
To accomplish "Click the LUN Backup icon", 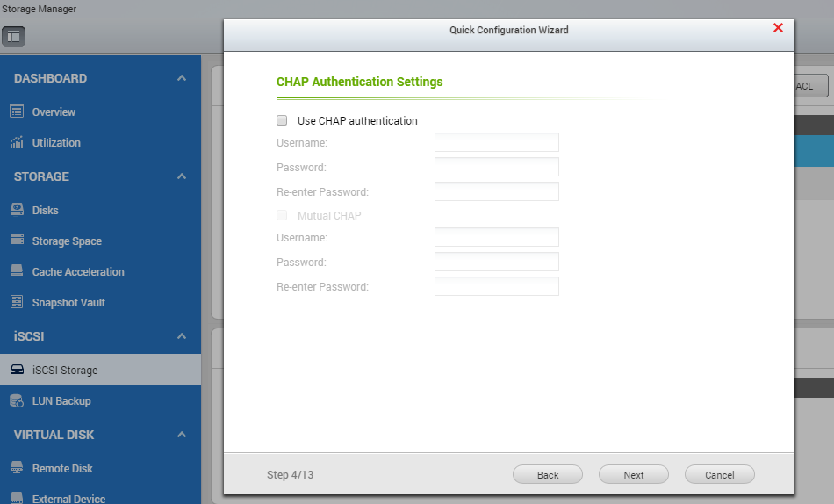I will [17, 400].
